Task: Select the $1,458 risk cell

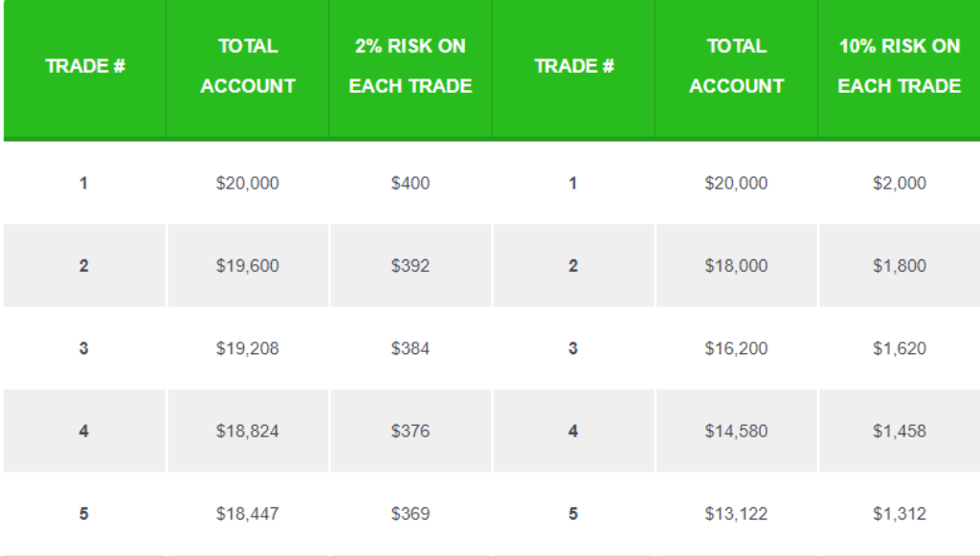Action: pyautogui.click(x=900, y=431)
